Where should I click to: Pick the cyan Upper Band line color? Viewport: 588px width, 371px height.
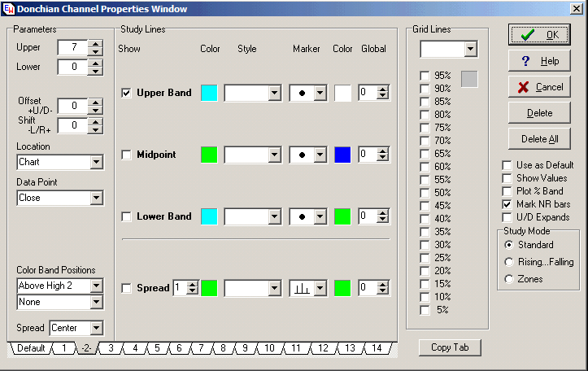pos(209,93)
